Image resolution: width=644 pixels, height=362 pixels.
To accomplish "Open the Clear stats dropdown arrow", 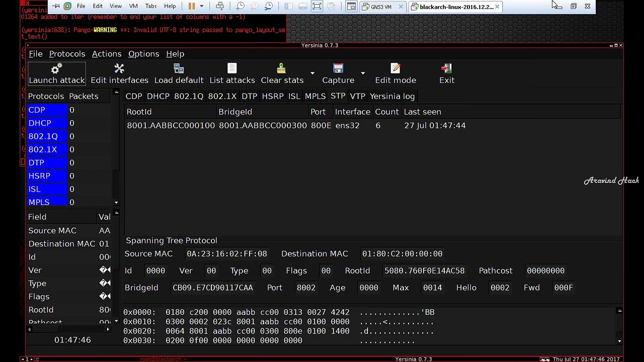I will tap(312, 73).
